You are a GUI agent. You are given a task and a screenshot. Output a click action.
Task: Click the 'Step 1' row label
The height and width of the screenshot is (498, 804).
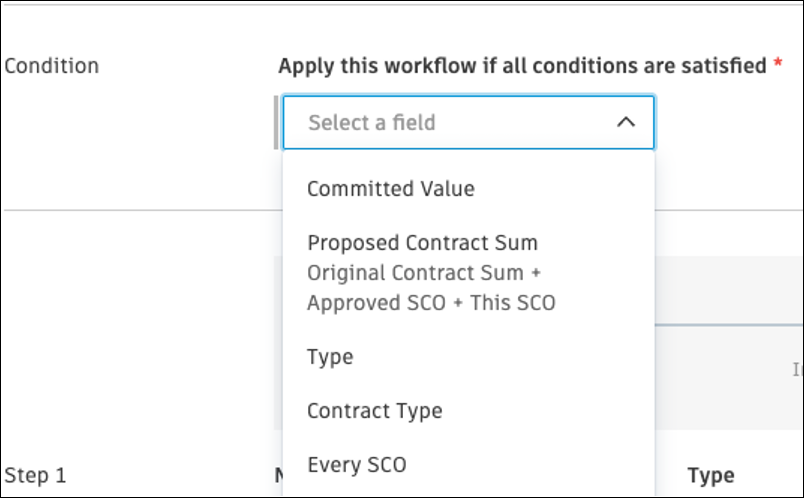(x=35, y=475)
